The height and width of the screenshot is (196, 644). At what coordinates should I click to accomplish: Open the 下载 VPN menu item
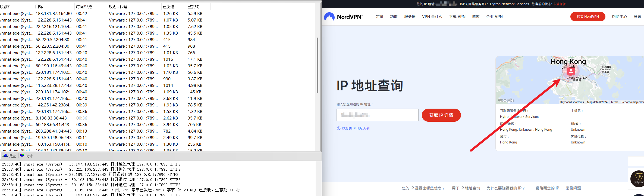(x=457, y=17)
